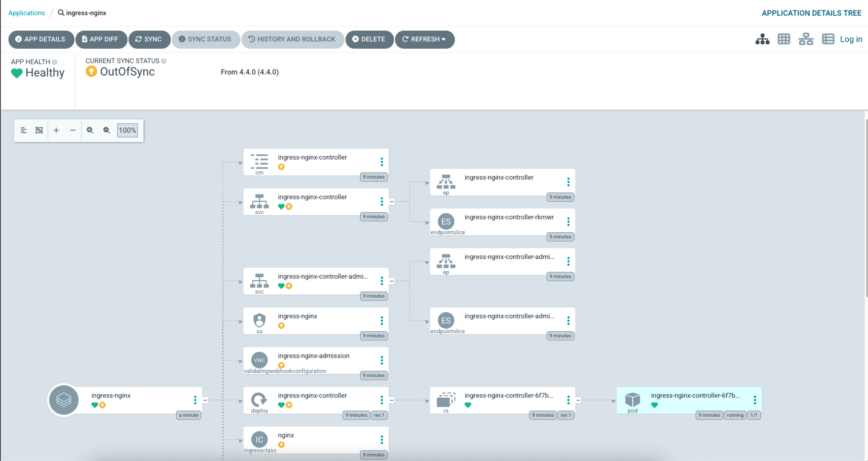The width and height of the screenshot is (868, 461).
Task: Expand all nodes with the plus icon
Action: 56,130
